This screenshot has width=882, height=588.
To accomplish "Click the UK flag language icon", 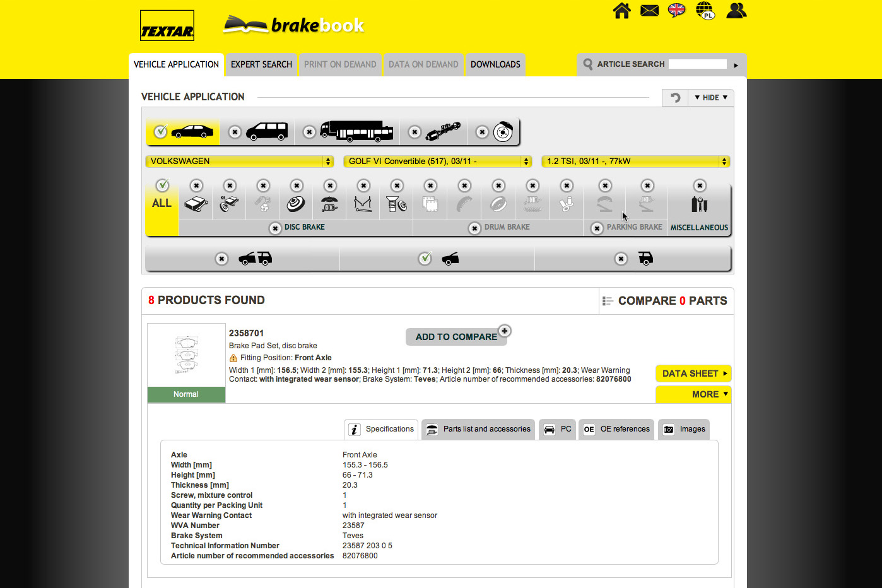I will click(x=676, y=10).
